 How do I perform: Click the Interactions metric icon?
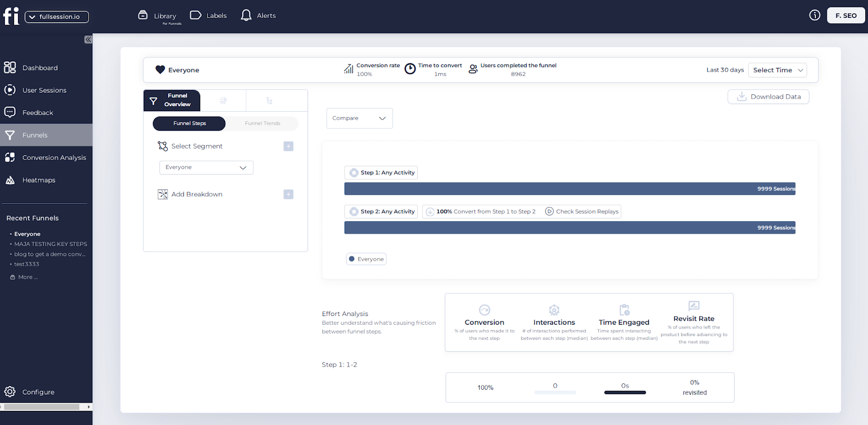[x=554, y=310]
